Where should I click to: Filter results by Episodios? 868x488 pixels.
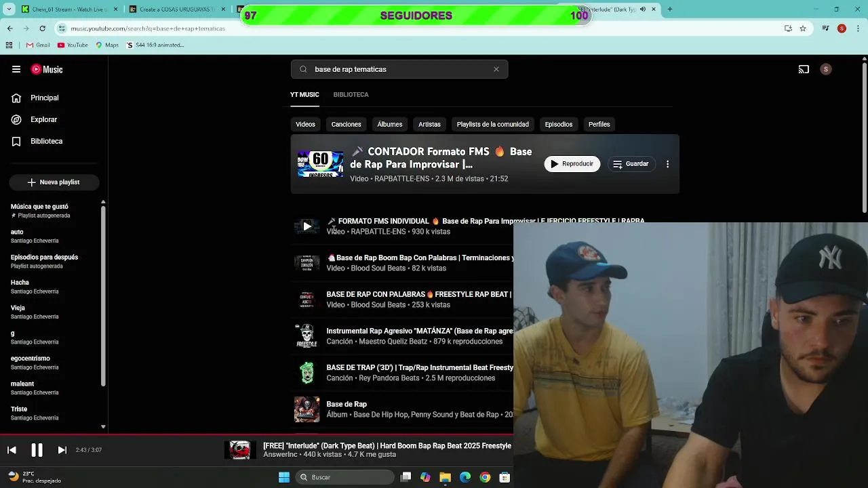click(x=559, y=124)
